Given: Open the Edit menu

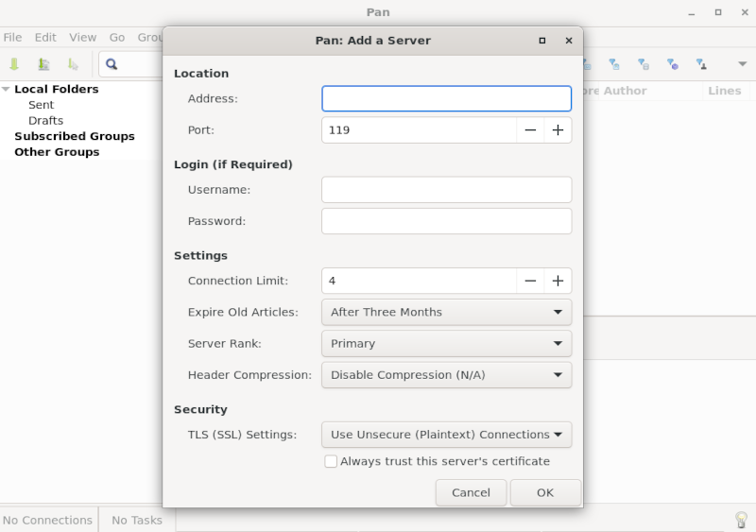Looking at the screenshot, I should (x=45, y=37).
